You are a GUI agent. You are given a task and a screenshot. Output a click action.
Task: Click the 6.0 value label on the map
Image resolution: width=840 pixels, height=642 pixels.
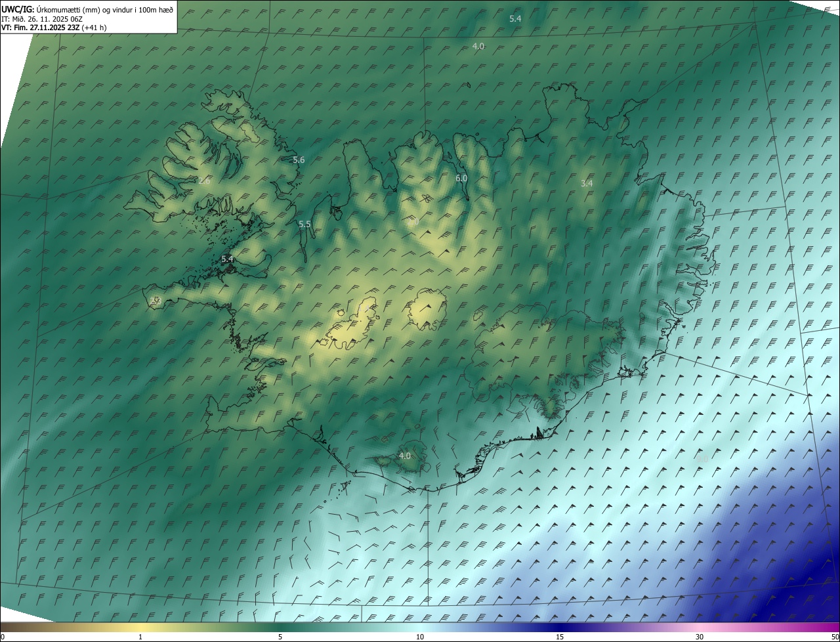tap(461, 178)
